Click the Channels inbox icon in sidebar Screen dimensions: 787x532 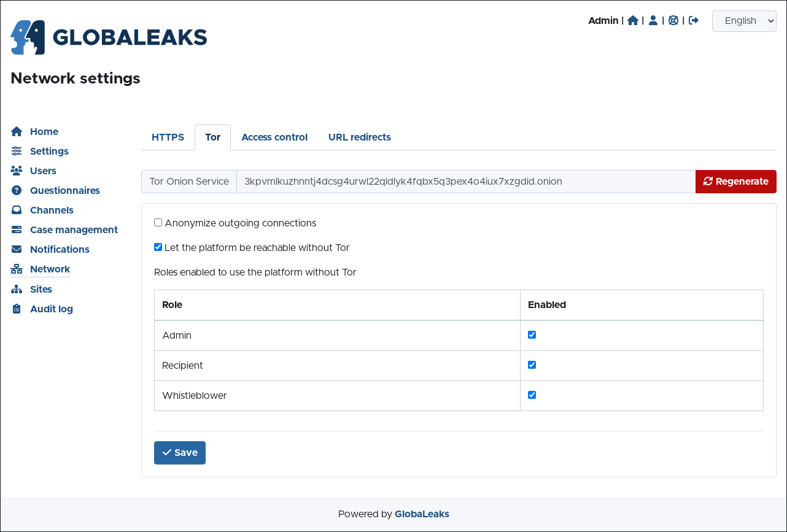(17, 210)
